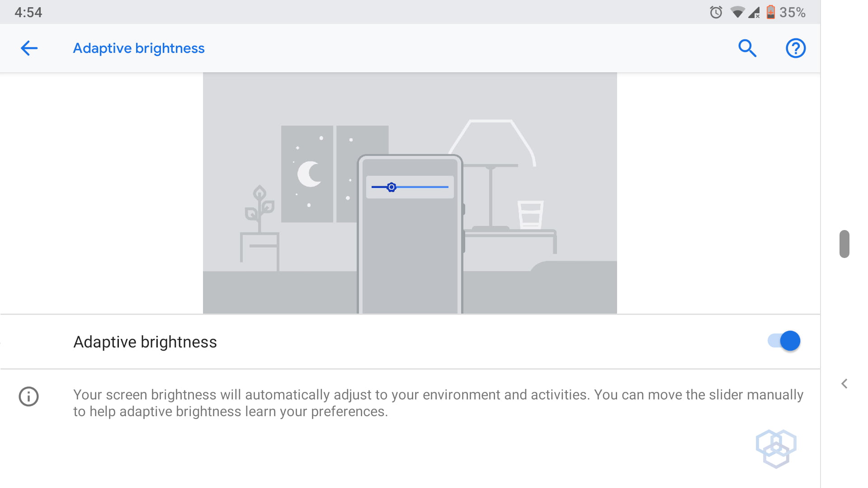Tap the info icon beside the description
This screenshot has height=488, width=868.
[28, 397]
